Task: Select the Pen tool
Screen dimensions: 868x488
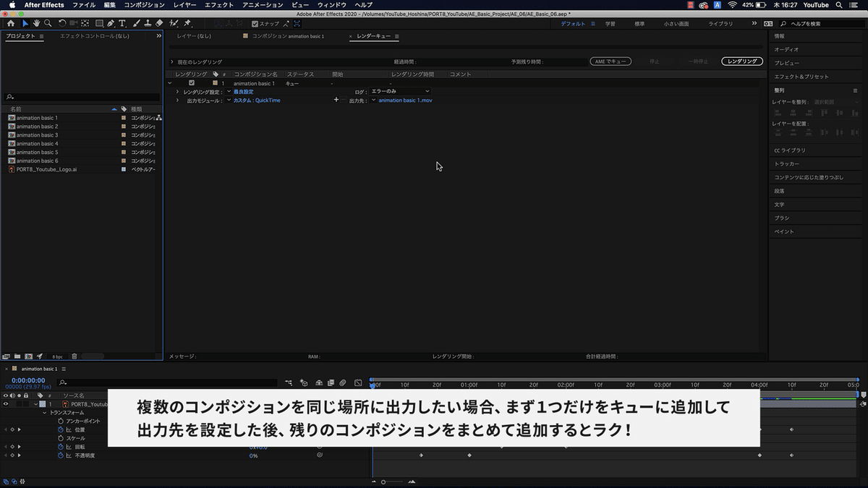Action: pos(111,24)
